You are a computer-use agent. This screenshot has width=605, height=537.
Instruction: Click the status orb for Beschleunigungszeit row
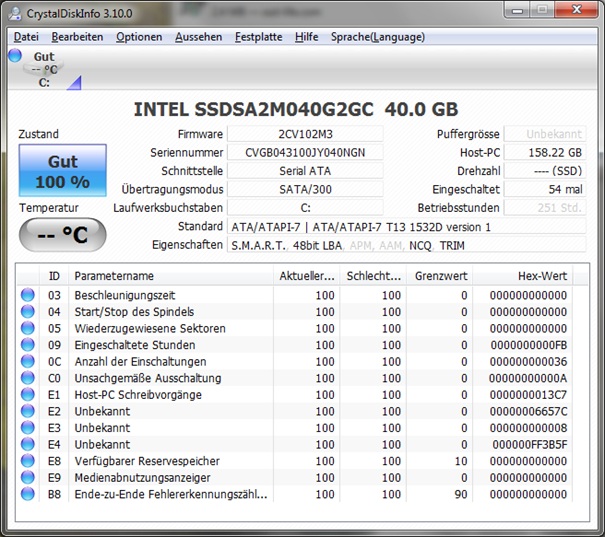28,295
